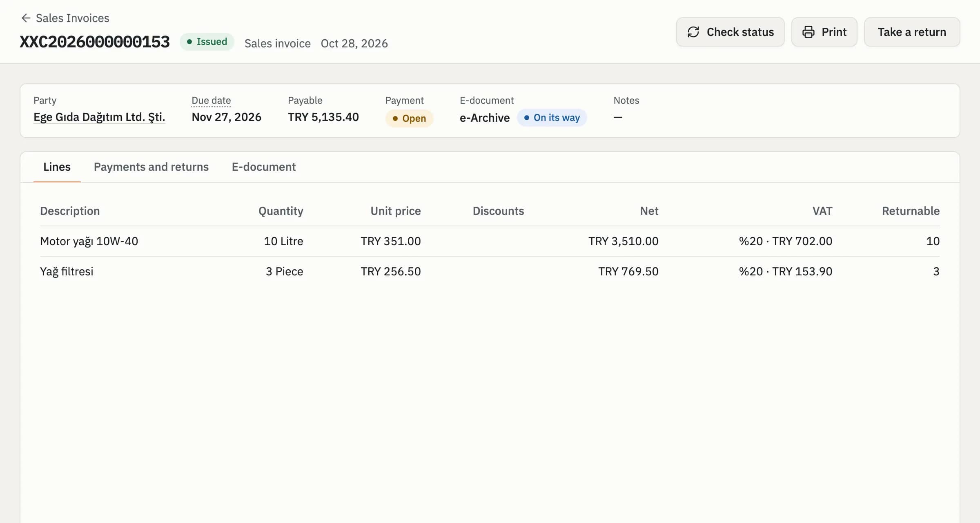980x523 pixels.
Task: Click the refresh icon in Check status
Action: tap(693, 32)
